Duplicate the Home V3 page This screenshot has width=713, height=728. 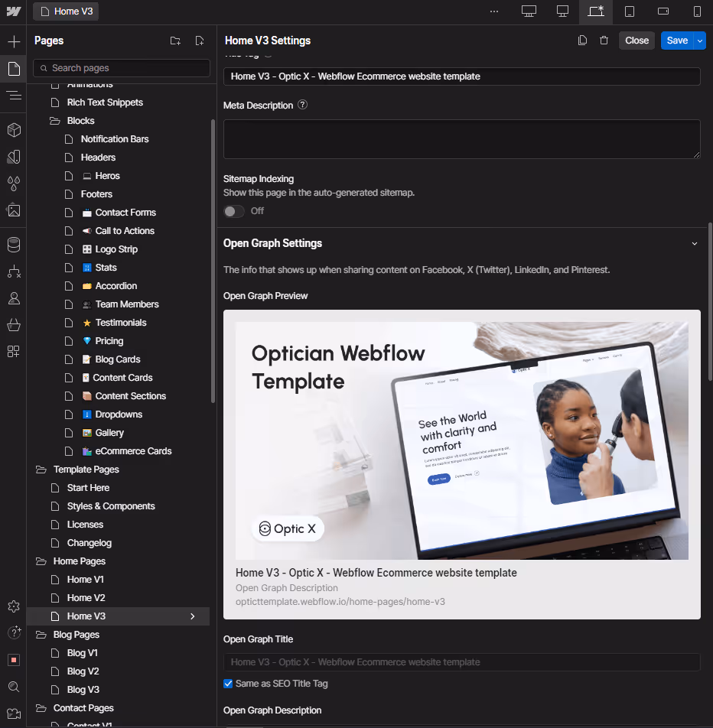(582, 40)
